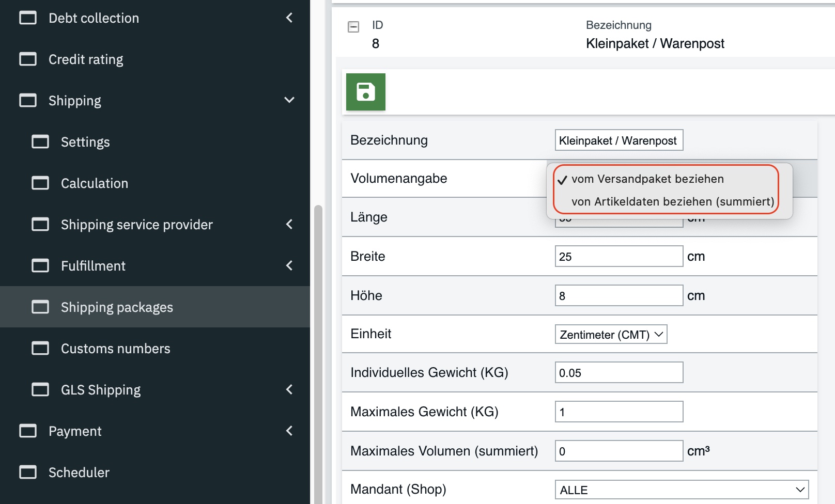Image resolution: width=835 pixels, height=504 pixels.
Task: Click the Customs numbers icon
Action: (x=40, y=349)
